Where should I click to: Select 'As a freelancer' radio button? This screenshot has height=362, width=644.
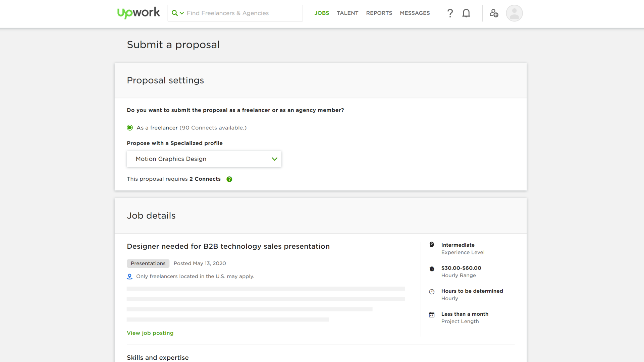[x=129, y=128]
